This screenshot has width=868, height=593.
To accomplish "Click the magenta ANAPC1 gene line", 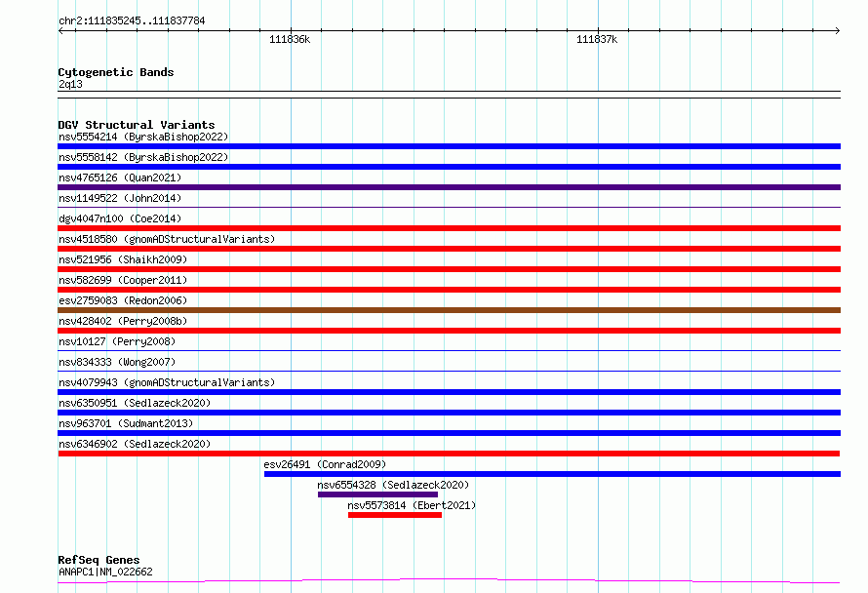I will pos(449,580).
